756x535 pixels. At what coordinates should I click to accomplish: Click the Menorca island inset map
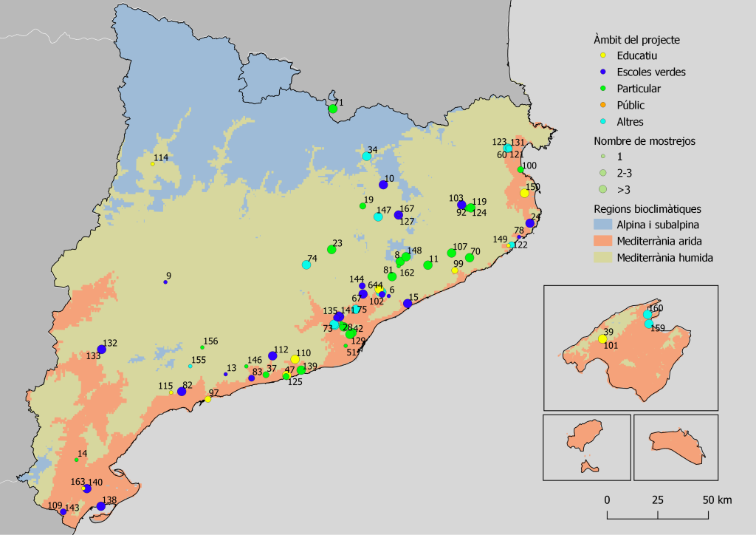click(676, 448)
